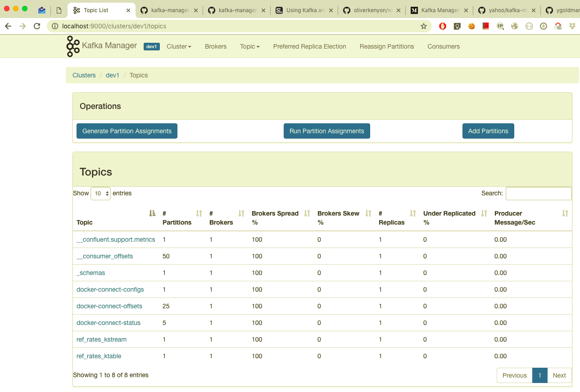Sort by # Replicas column arrows
This screenshot has height=392, width=580.
(413, 213)
